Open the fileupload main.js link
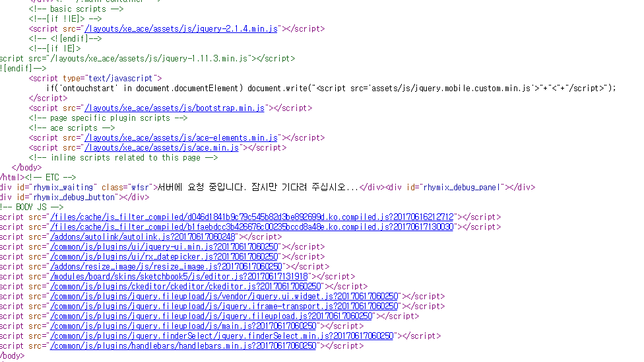This screenshot has width=644, height=362. pos(184,326)
